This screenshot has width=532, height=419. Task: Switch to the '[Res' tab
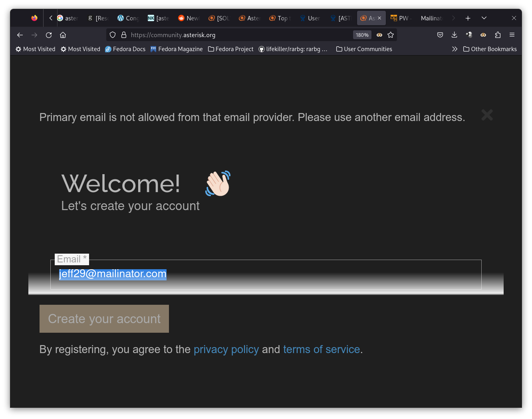pos(98,18)
